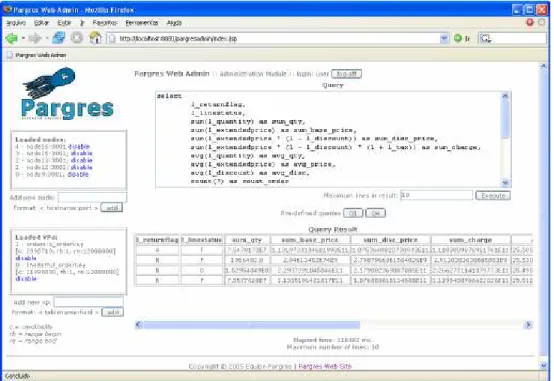Image resolution: width=554 pixels, height=381 pixels.
Task: Click the search engine icon in search box
Action: click(x=486, y=39)
